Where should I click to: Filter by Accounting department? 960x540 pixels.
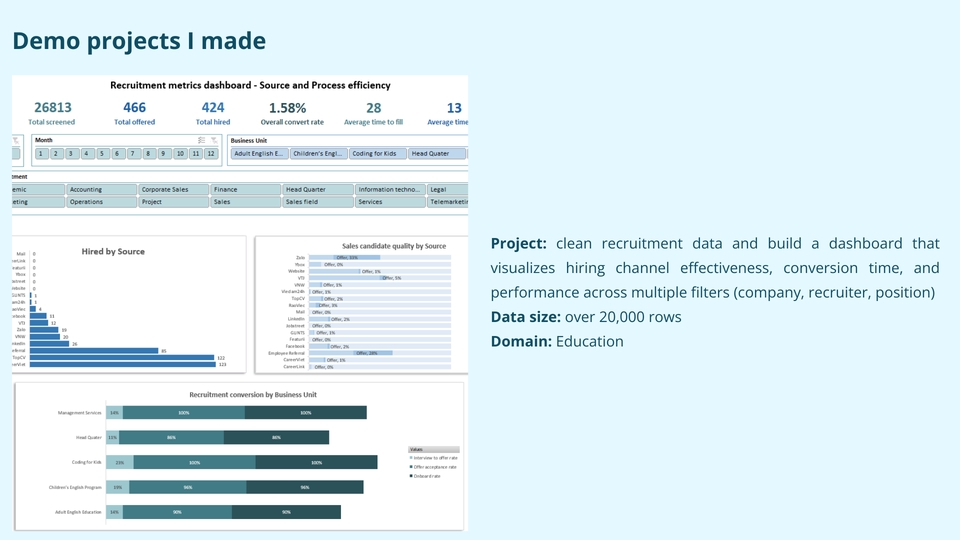102,189
